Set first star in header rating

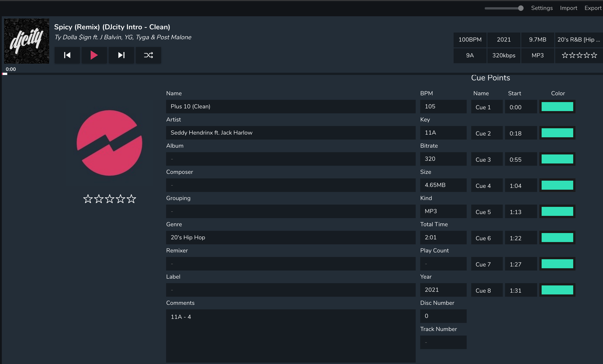click(x=565, y=55)
